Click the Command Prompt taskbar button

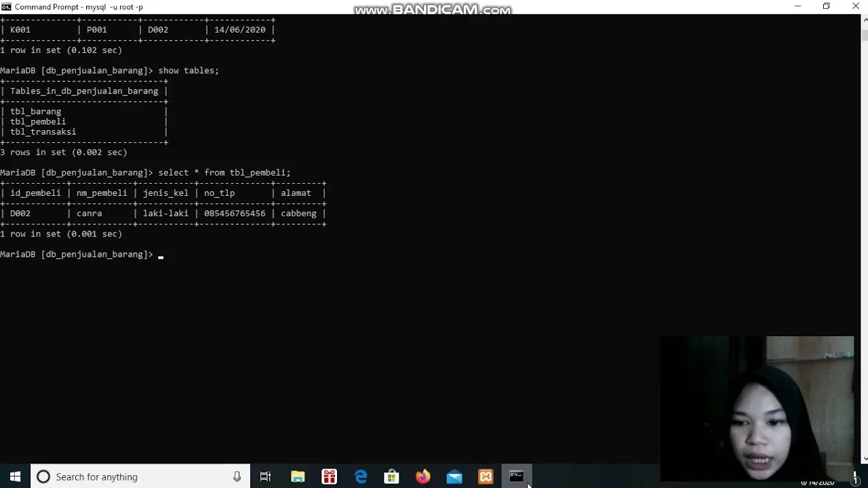(x=517, y=476)
